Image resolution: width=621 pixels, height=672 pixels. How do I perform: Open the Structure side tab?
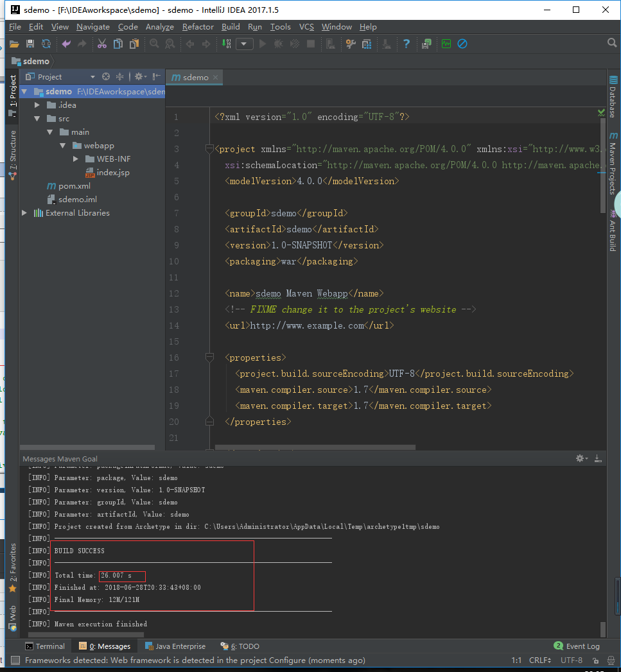(13, 155)
